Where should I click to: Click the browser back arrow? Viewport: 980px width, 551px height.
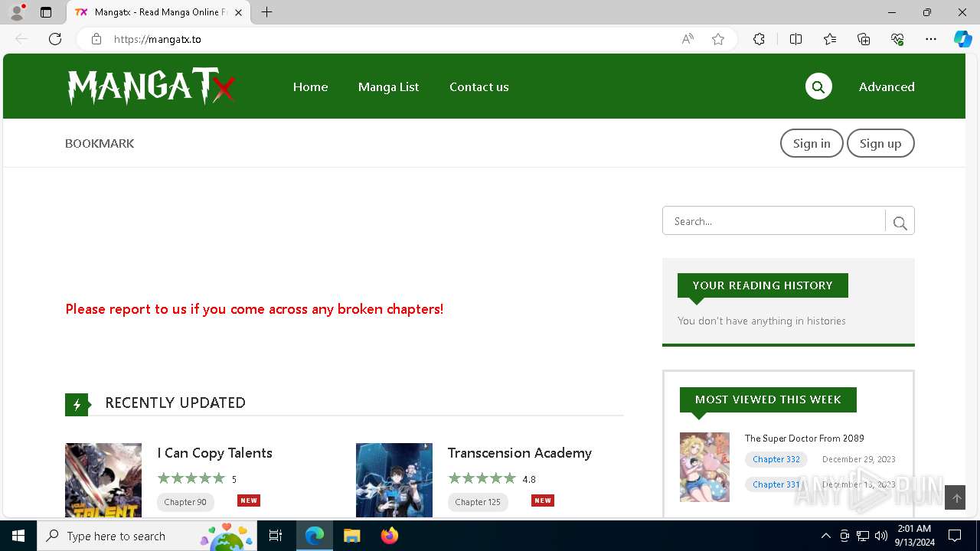pyautogui.click(x=21, y=39)
